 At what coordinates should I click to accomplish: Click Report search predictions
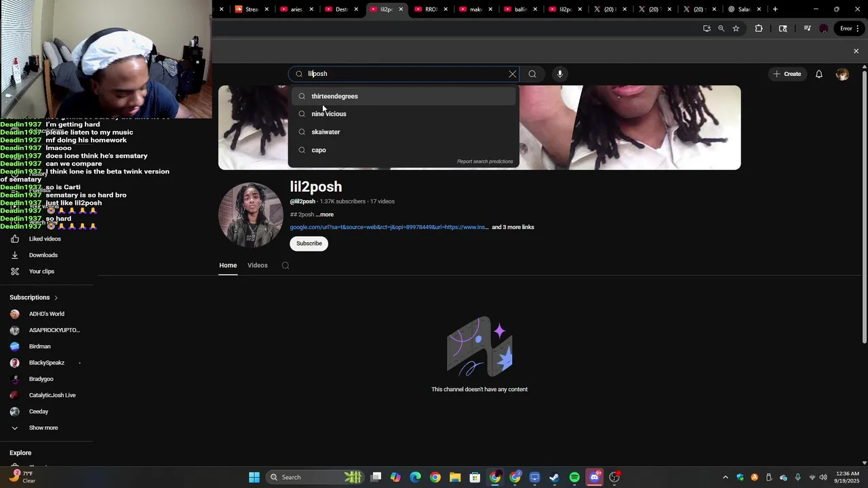485,162
